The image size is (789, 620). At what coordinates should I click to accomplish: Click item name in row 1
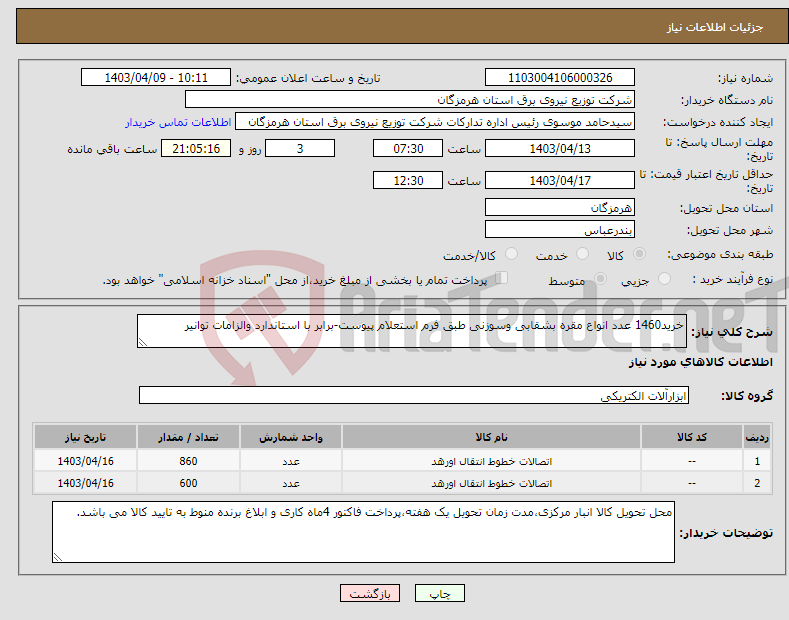(x=492, y=461)
